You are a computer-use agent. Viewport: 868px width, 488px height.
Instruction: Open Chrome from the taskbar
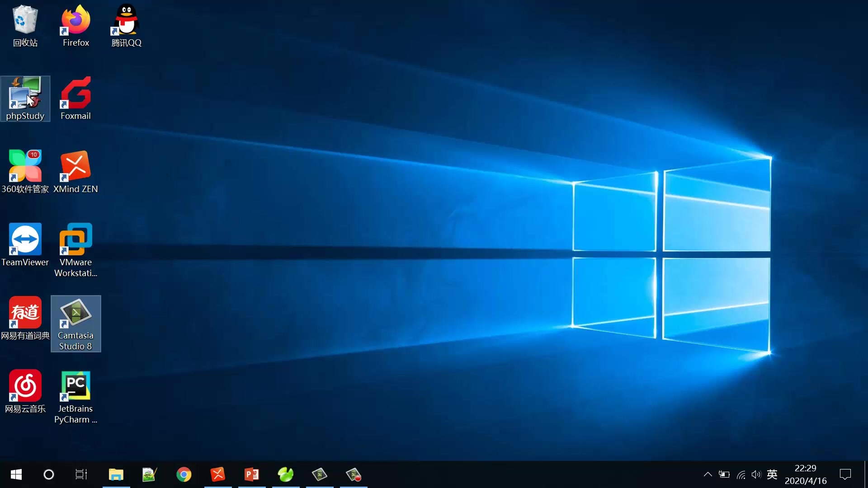(x=184, y=474)
